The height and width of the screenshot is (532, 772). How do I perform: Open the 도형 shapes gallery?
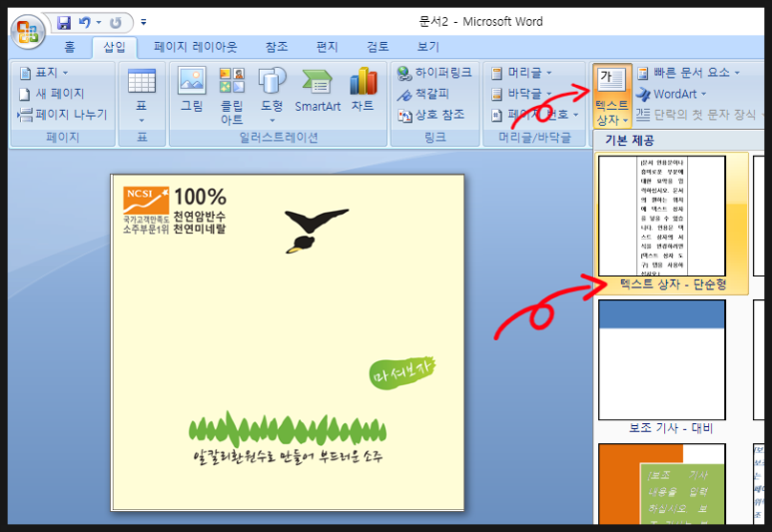pos(272,95)
